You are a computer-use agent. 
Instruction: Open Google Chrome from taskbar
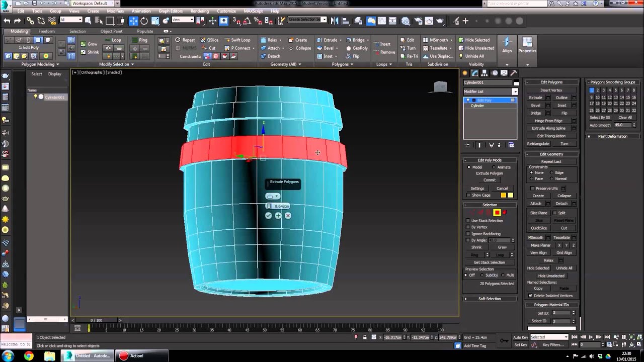(x=29, y=356)
